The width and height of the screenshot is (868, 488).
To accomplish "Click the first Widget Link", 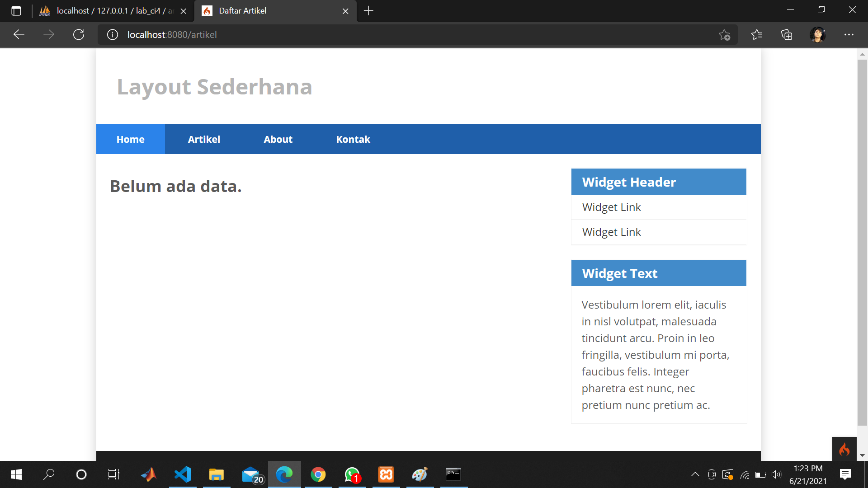I will coord(611,207).
